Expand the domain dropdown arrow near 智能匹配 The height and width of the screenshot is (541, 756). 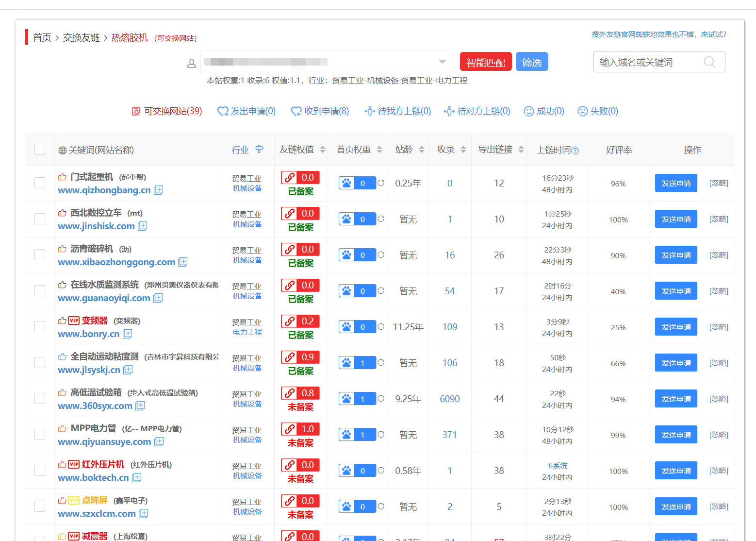[442, 62]
